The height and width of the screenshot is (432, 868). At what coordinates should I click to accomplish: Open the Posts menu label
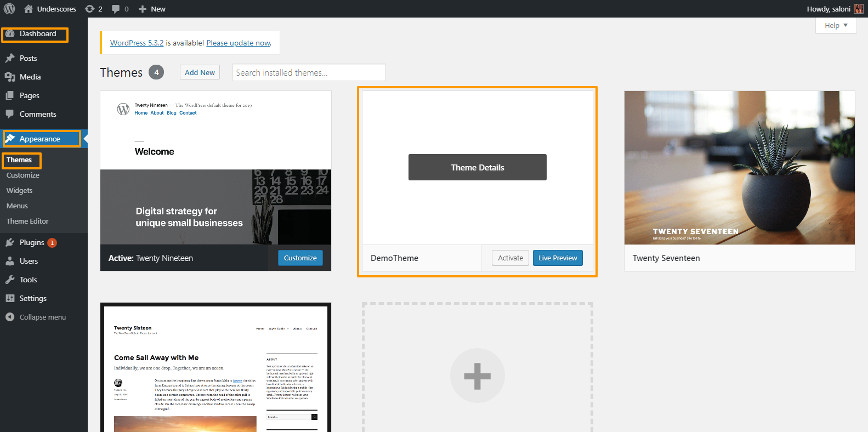[29, 58]
